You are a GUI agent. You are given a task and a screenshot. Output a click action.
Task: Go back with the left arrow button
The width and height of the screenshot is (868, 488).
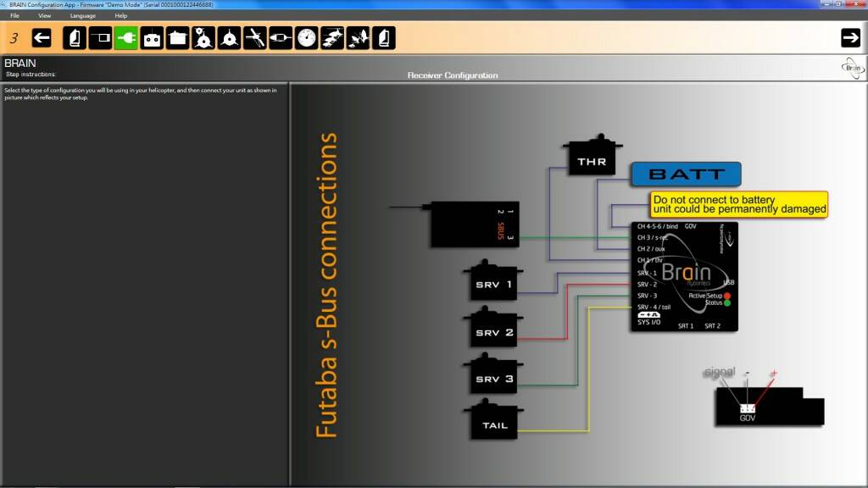pyautogui.click(x=42, y=38)
